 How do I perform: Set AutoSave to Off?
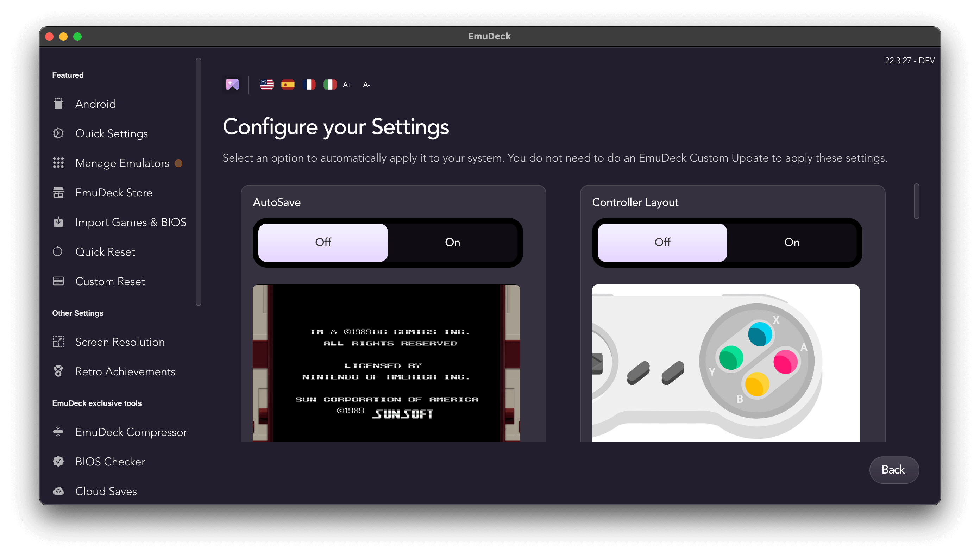click(x=323, y=243)
